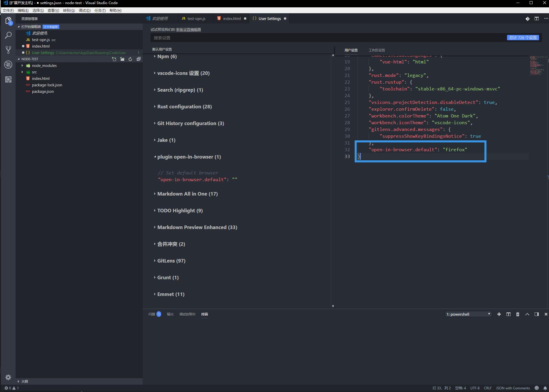This screenshot has height=392, width=549.
Task: Focus the 搜索设置 search field
Action: point(264,38)
